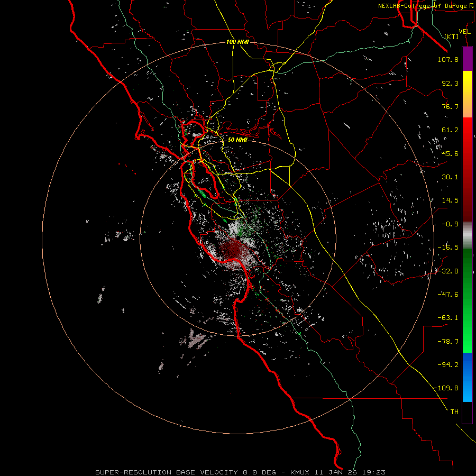Viewport: 476px width, 476px height.
Task: Pick the green segment of the color bar
Action: 467,300
